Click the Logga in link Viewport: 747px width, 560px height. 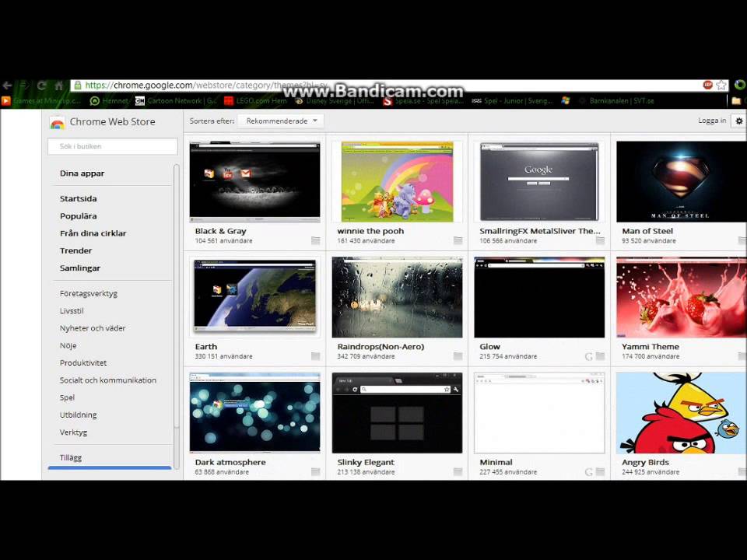[712, 121]
